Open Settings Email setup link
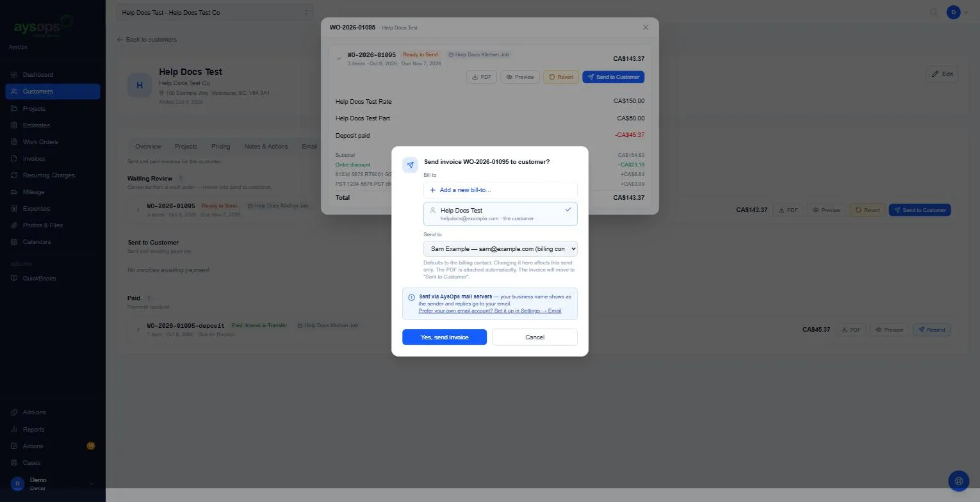 tap(490, 311)
